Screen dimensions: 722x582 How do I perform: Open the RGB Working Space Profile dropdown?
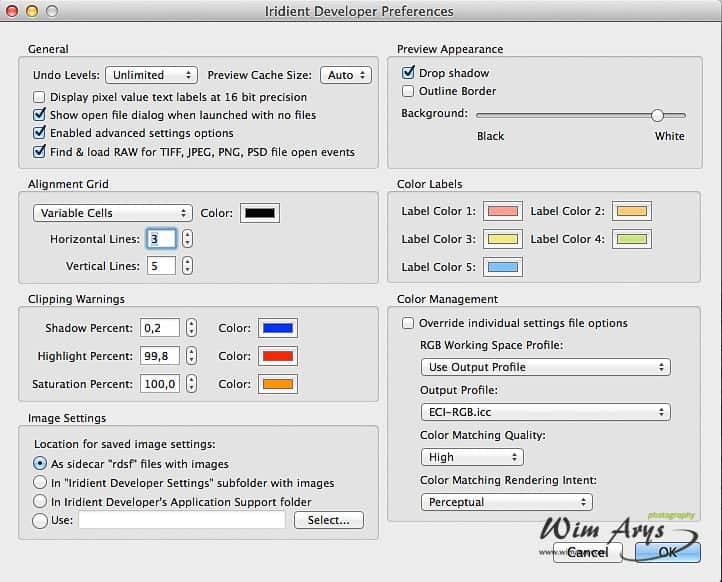pos(546,367)
